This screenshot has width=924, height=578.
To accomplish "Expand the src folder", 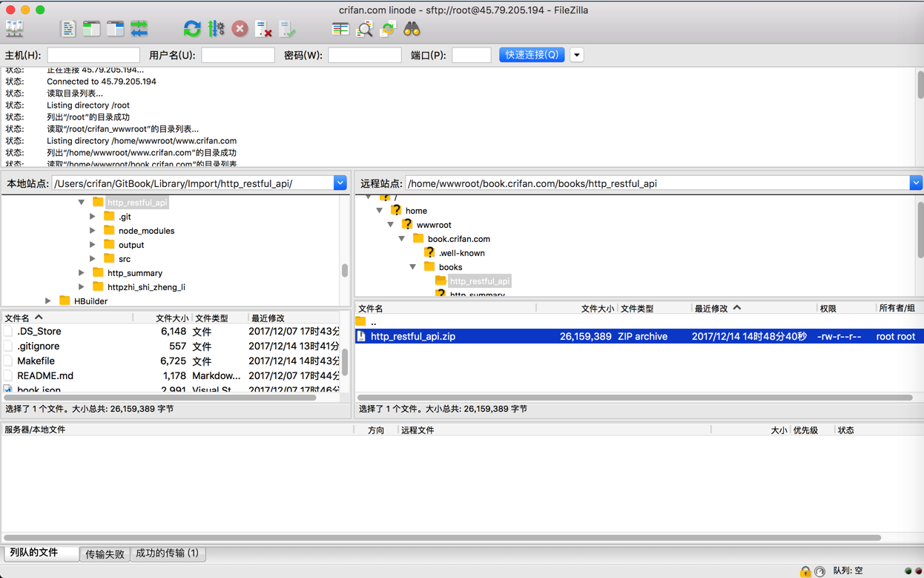I will click(x=93, y=259).
